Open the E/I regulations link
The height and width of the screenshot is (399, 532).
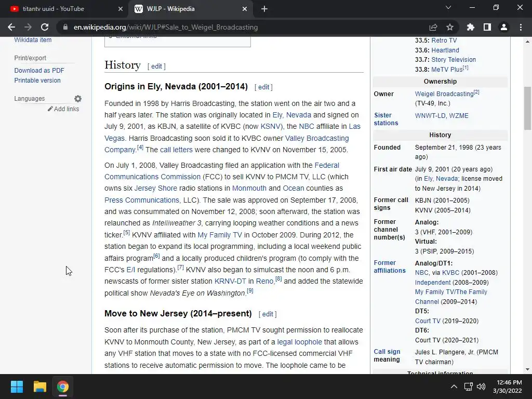click(130, 270)
